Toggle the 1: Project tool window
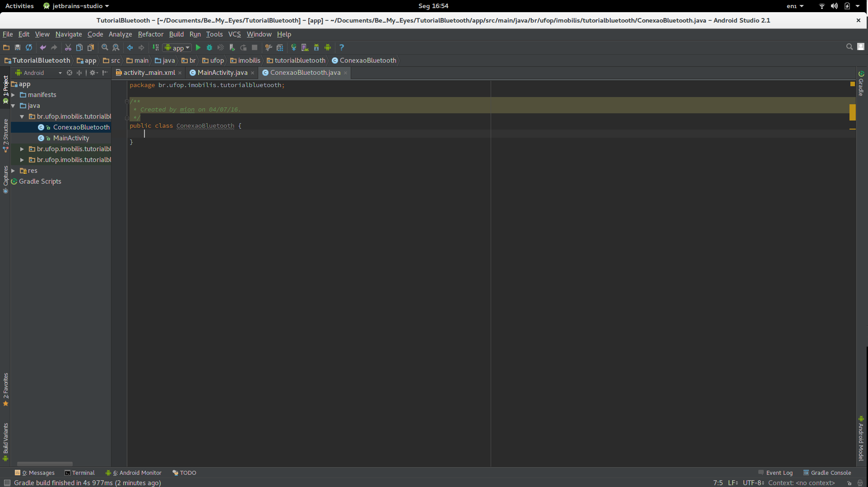868x487 pixels. pos(5,90)
